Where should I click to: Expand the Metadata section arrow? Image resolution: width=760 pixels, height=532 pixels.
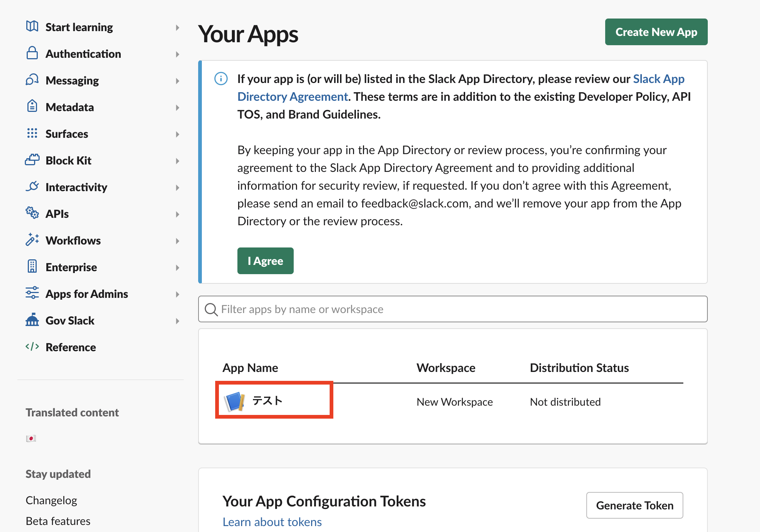(177, 107)
